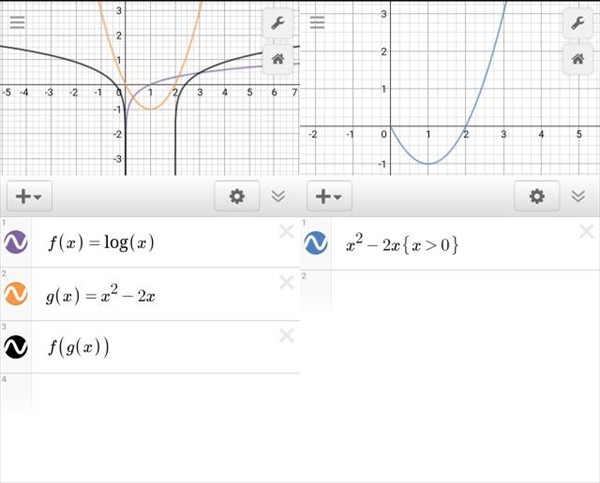The height and width of the screenshot is (483, 600).
Task: Open graph settings wrench on right graph
Action: [x=577, y=22]
